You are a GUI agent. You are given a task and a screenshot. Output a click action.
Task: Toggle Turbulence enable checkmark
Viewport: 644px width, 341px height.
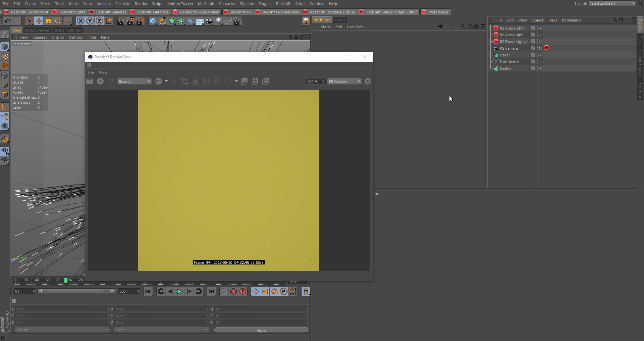point(540,62)
